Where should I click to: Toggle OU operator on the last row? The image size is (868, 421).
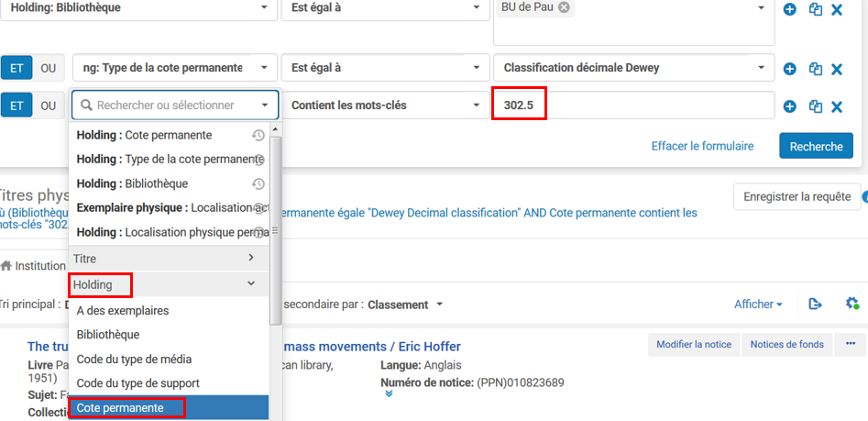coord(49,105)
